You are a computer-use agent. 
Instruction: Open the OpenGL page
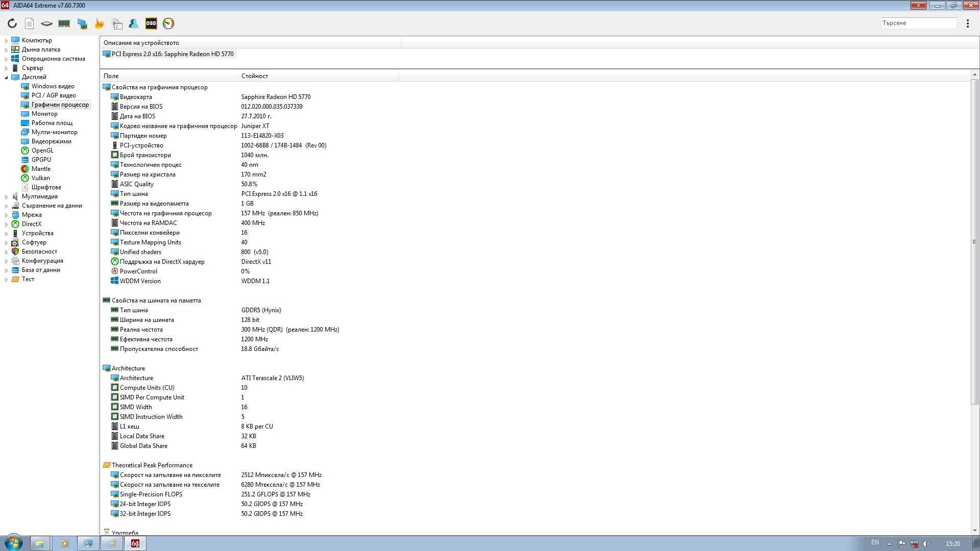(x=42, y=151)
